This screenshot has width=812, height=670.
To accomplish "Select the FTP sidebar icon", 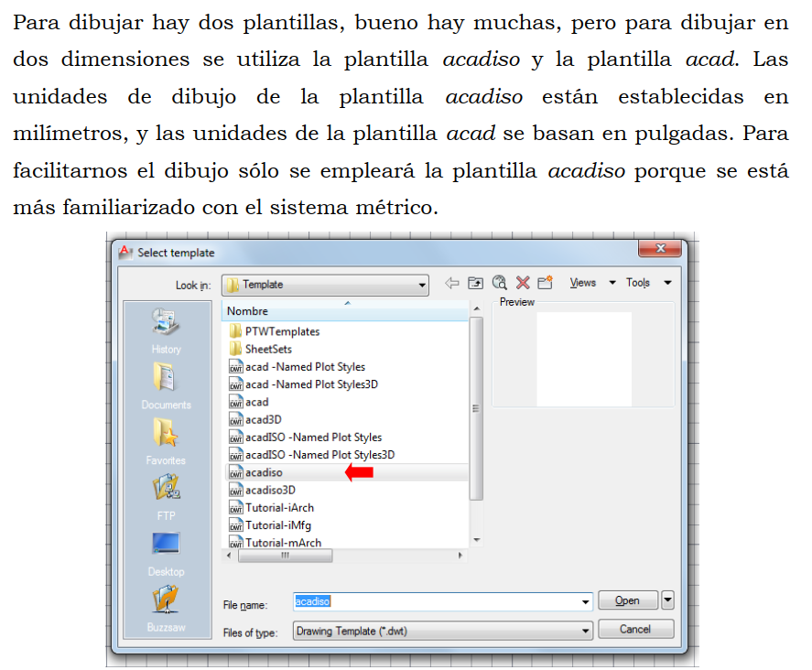I will pos(167,488).
